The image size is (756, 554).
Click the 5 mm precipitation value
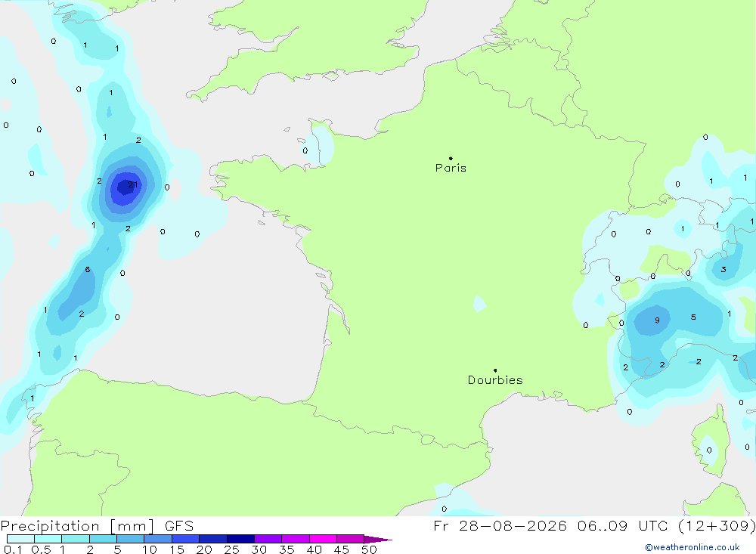693,317
